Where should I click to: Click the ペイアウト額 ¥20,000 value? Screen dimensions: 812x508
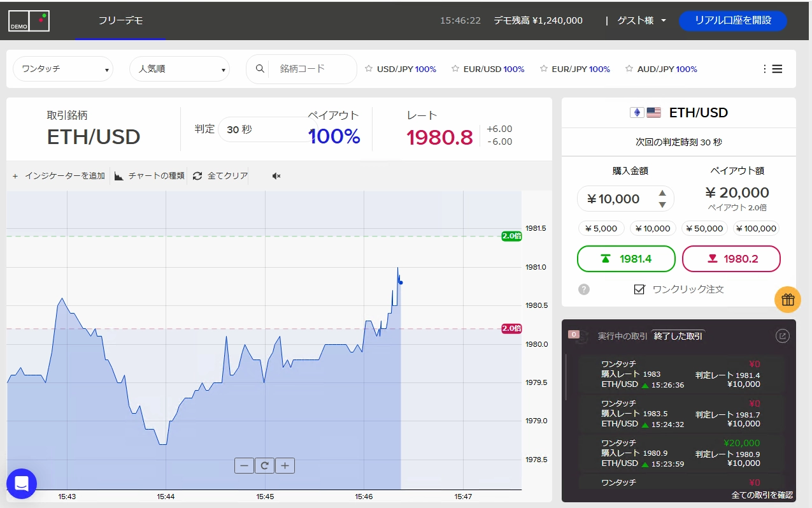[x=737, y=192]
